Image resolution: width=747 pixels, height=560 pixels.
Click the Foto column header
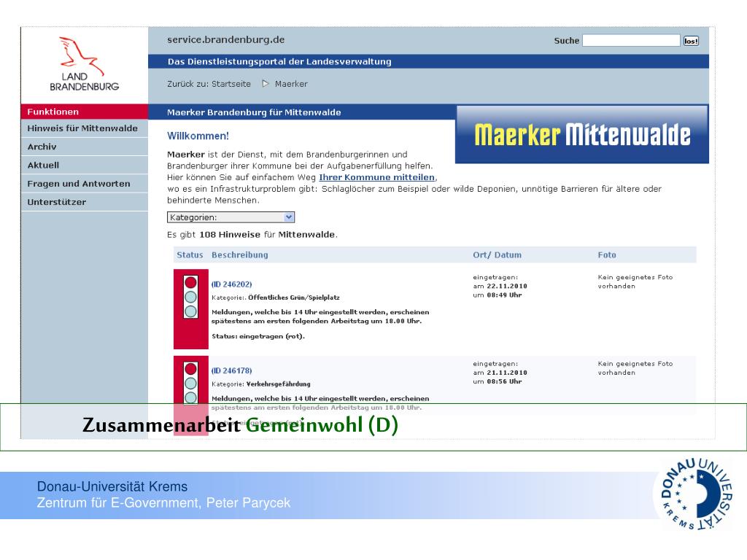[607, 254]
